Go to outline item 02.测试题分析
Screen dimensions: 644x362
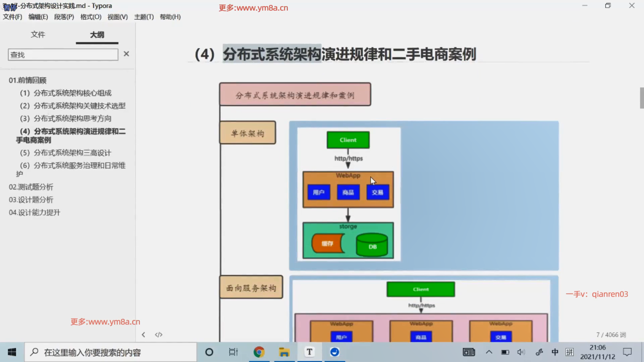31,187
